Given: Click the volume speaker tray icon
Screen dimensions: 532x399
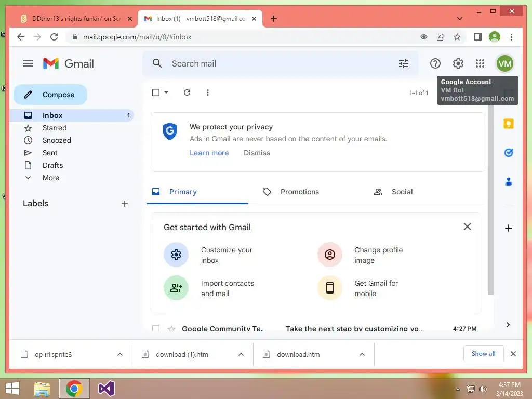Looking at the screenshot, I should point(483,389).
